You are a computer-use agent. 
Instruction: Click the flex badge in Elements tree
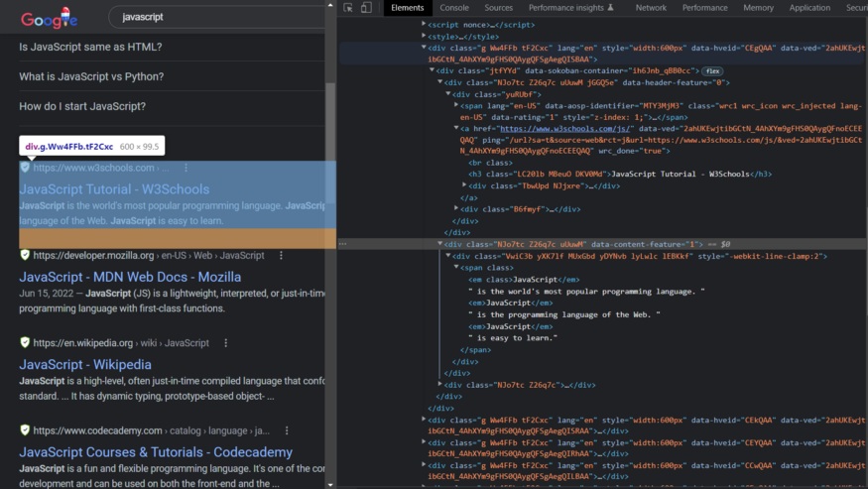[712, 71]
